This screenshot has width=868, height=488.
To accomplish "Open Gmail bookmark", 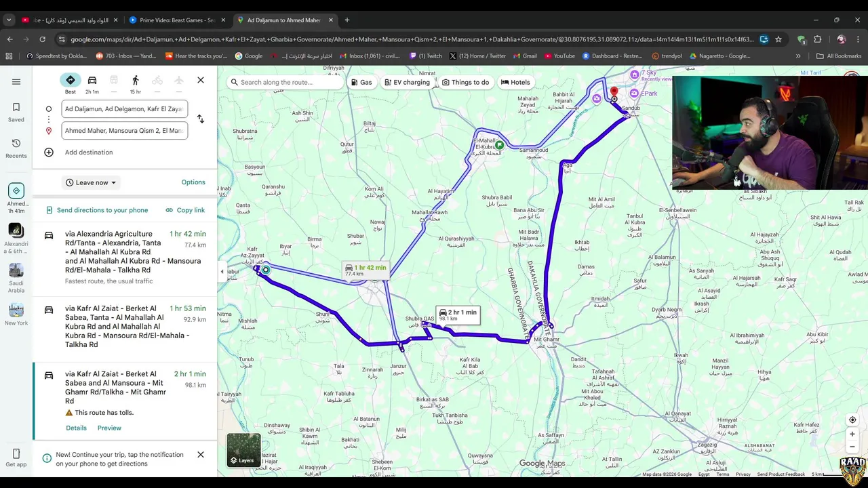I will click(x=525, y=56).
